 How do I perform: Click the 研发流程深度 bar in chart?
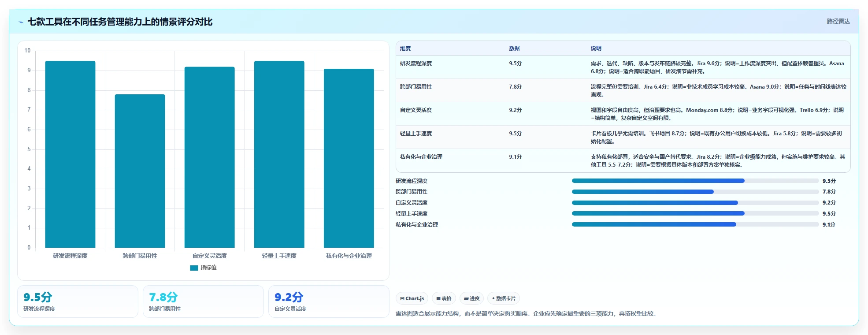[70, 154]
